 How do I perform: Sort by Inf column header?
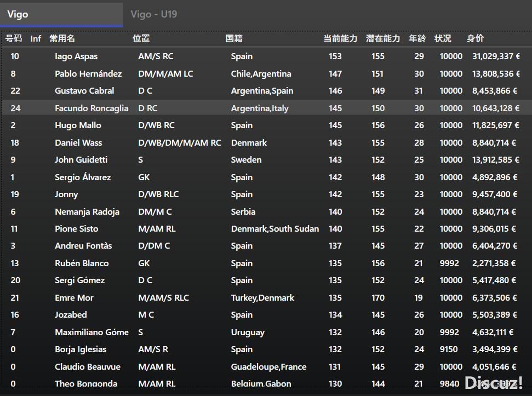tap(36, 39)
